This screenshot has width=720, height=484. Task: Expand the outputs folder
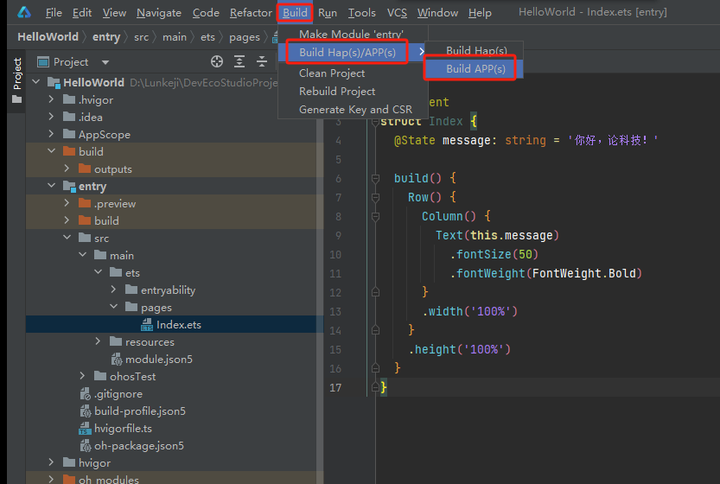pyautogui.click(x=67, y=169)
